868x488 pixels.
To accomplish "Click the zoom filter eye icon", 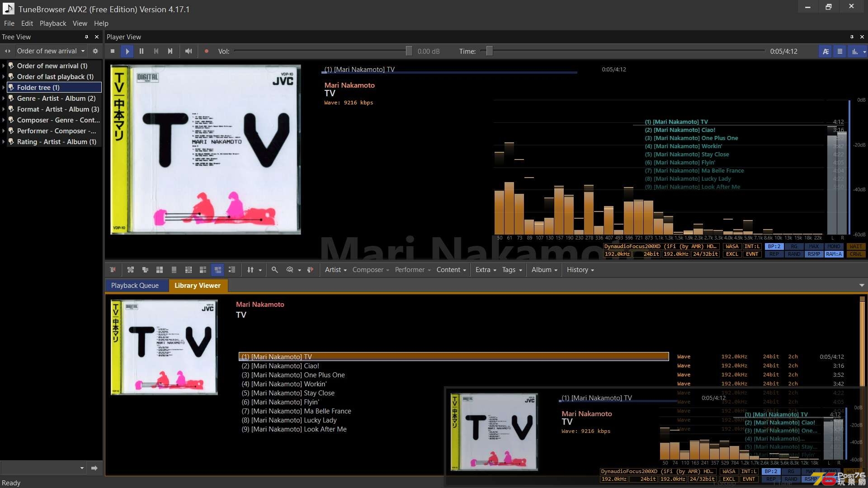I will coord(290,270).
